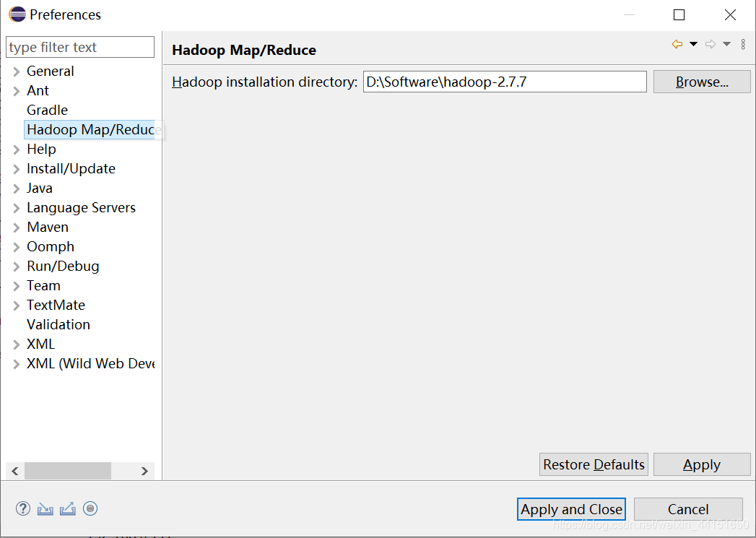The height and width of the screenshot is (538, 756).
Task: Click Apply and Close
Action: coord(571,509)
